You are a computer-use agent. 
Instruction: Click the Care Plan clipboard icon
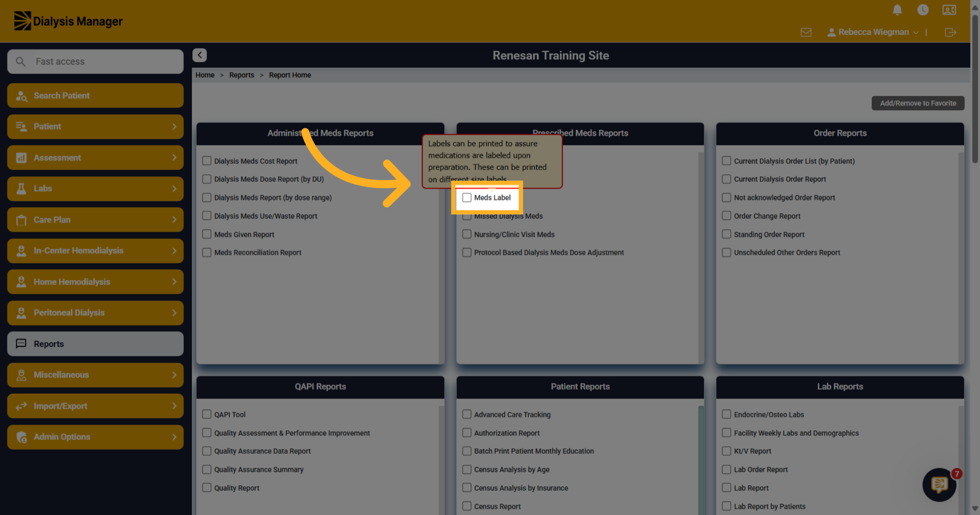(x=21, y=220)
